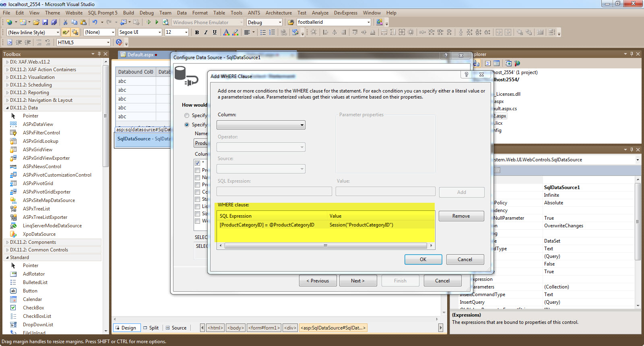
Task: Collapse the Standard toolbox group
Action: [x=7, y=257]
